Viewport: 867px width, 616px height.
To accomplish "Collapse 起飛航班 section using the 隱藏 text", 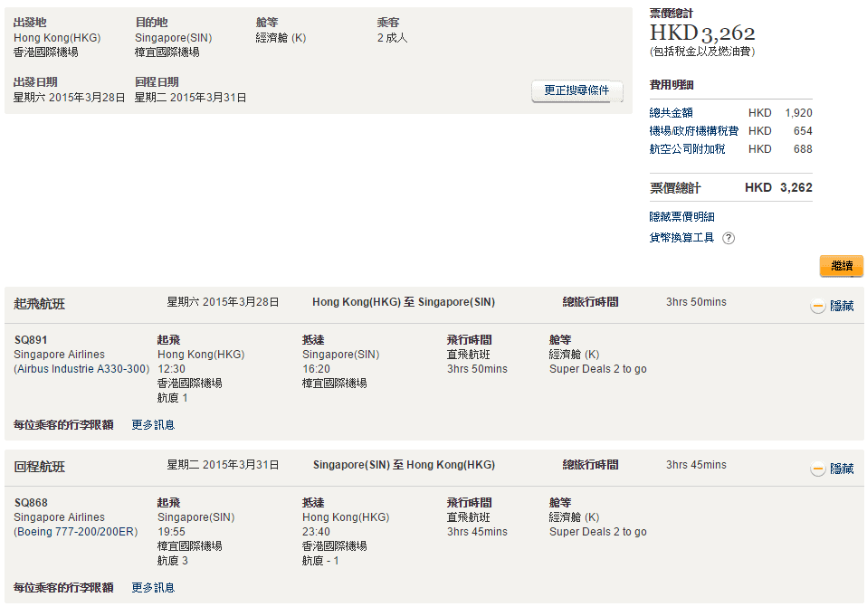I will 842,307.
